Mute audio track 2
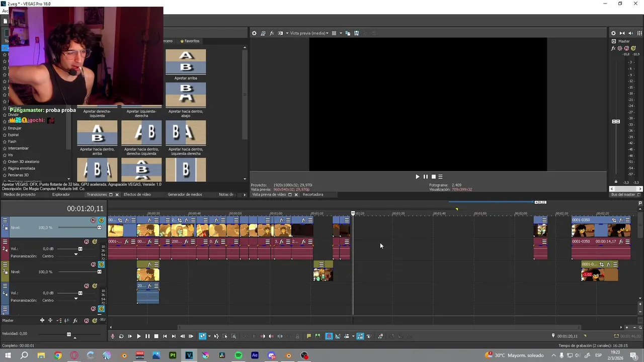Screen dimensions: 644x362 (87, 242)
